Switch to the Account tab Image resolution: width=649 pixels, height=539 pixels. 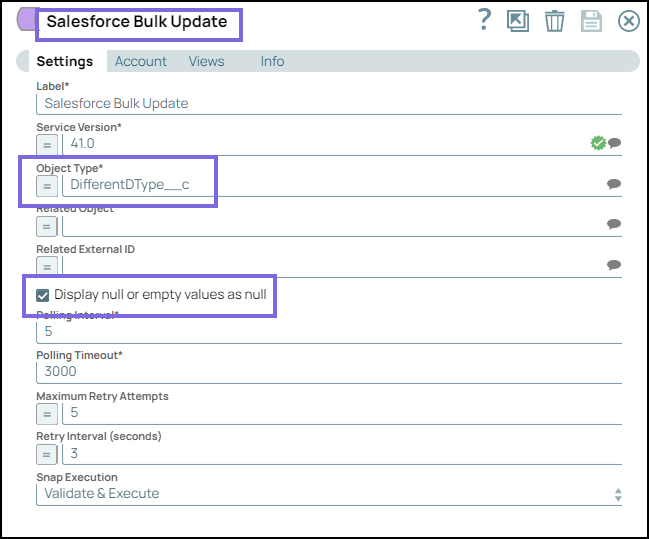pos(140,61)
